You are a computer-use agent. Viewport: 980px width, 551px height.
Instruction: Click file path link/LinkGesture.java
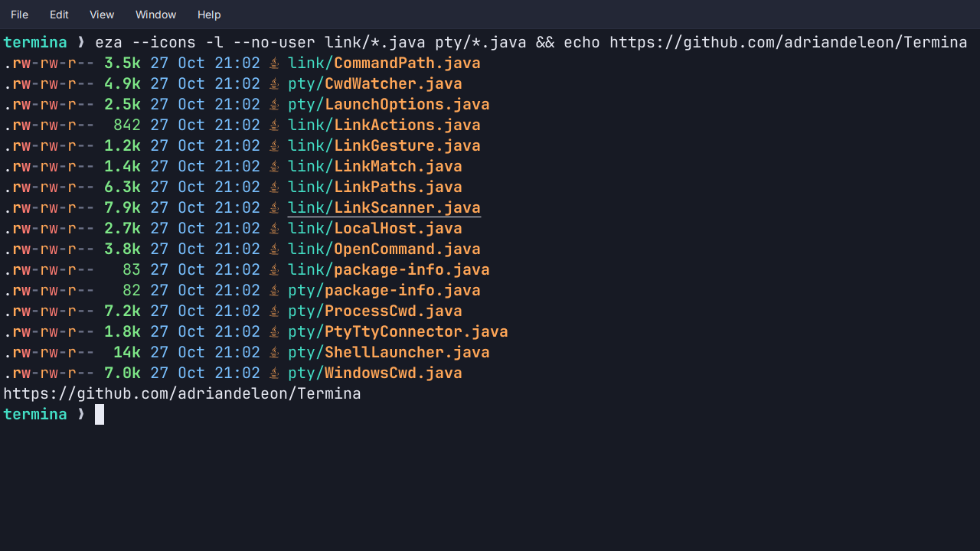(384, 145)
